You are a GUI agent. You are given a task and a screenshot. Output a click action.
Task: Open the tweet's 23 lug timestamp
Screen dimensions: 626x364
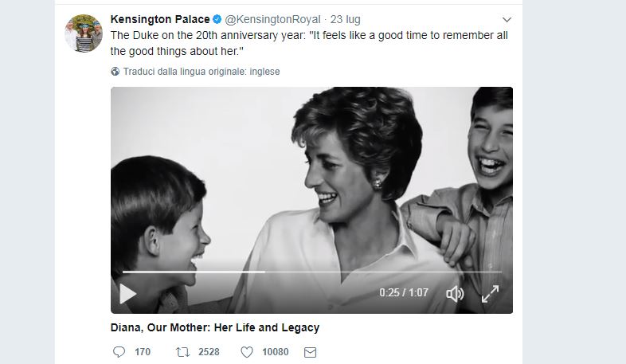(349, 19)
